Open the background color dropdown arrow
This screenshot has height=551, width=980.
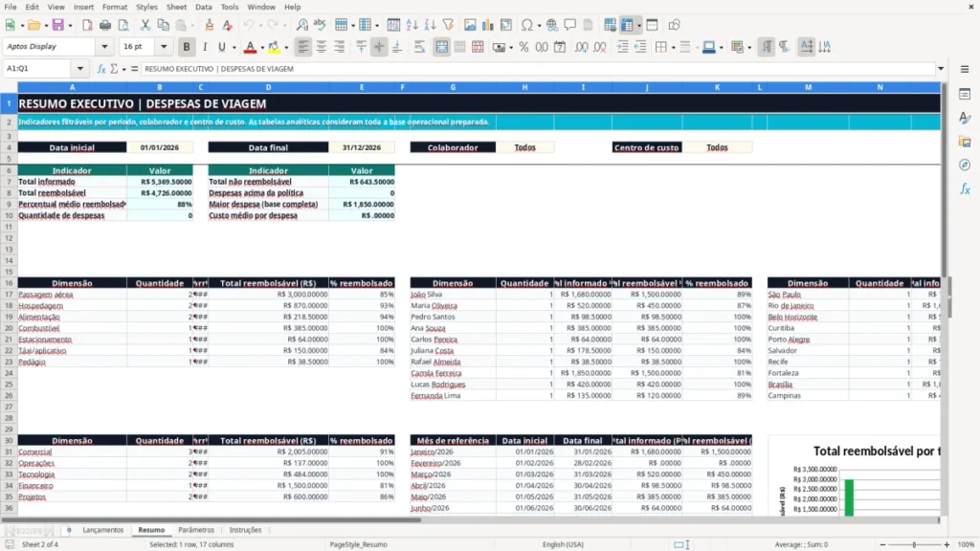point(286,48)
